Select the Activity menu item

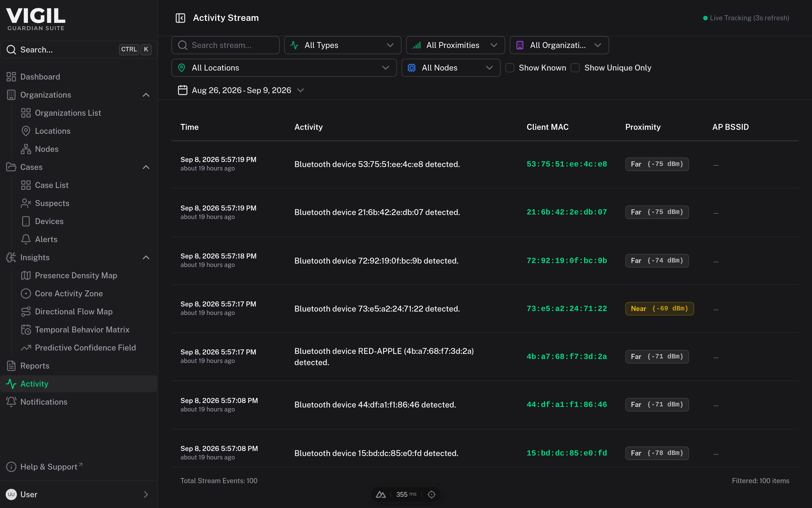[78, 384]
